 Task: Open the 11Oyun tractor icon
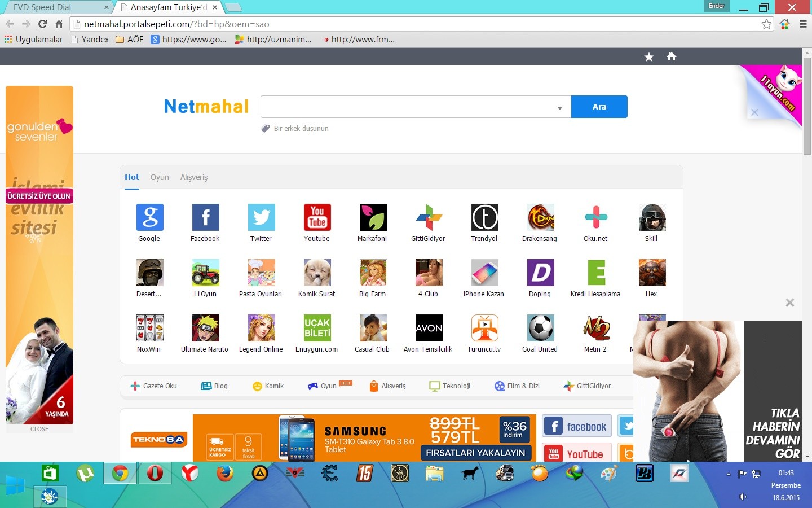[205, 273]
